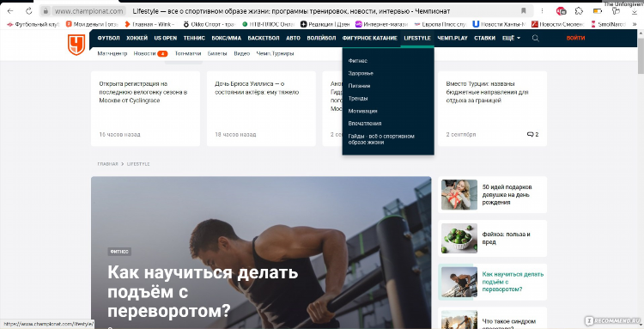Open the ТЕННИС section
The height and width of the screenshot is (329, 644).
194,38
